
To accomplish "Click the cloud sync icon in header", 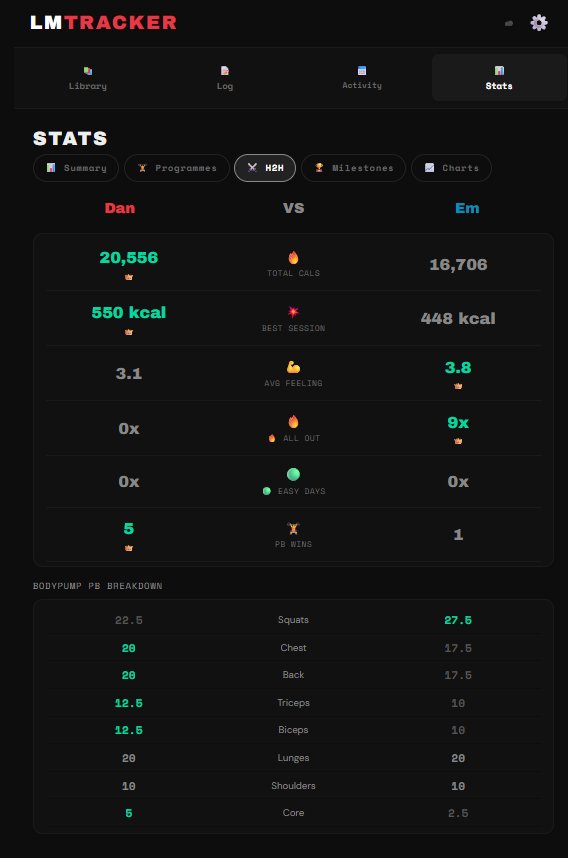I will click(x=509, y=23).
